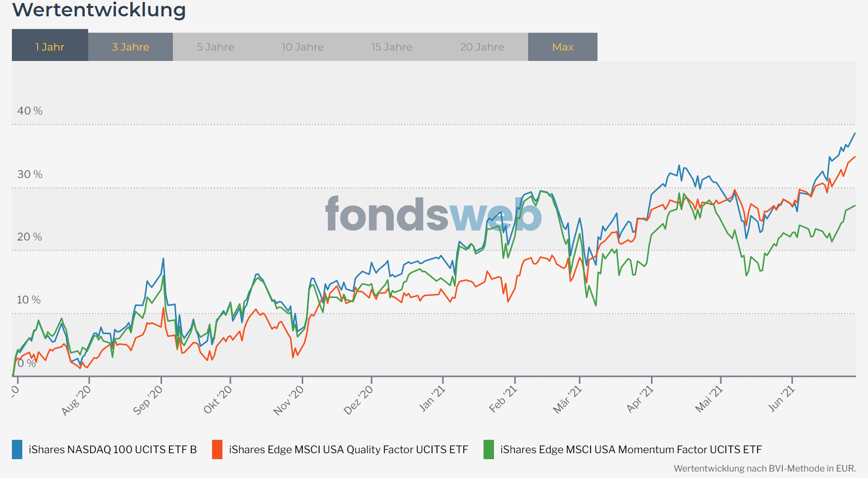Choose the 10 Jahre tab
The height and width of the screenshot is (478, 868).
(x=302, y=47)
